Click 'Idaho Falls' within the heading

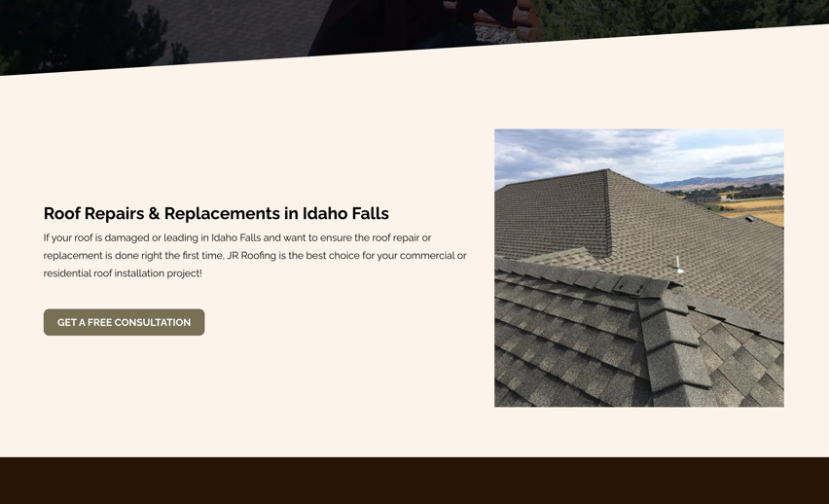pyautogui.click(x=345, y=213)
